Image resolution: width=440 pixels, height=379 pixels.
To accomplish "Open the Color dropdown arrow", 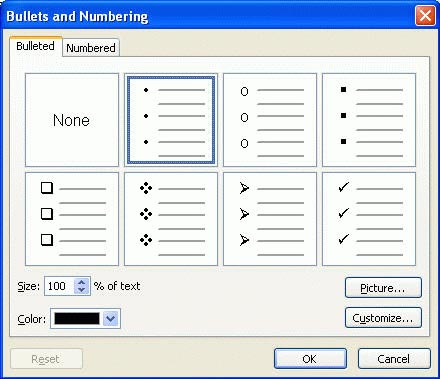I will point(111,319).
